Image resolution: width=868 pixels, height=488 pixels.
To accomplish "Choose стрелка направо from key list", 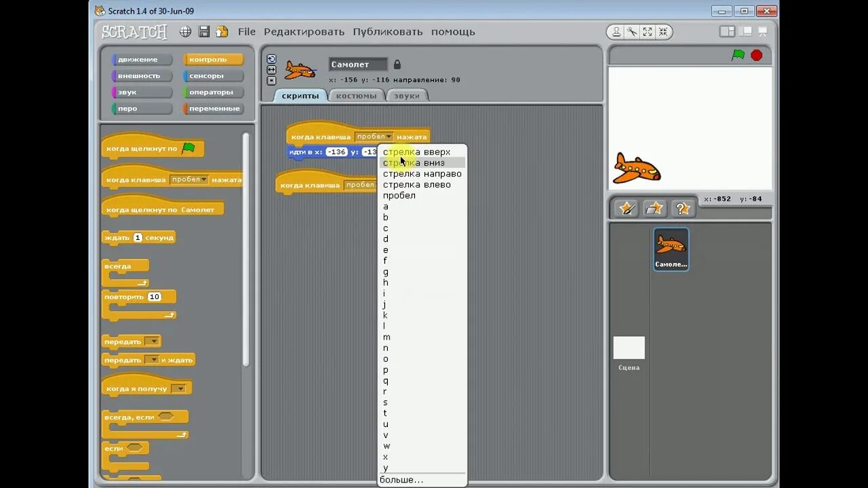I will tap(422, 174).
